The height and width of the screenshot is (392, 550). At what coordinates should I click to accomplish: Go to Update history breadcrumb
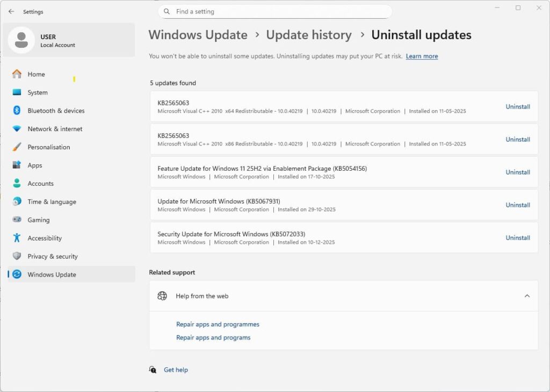309,35
